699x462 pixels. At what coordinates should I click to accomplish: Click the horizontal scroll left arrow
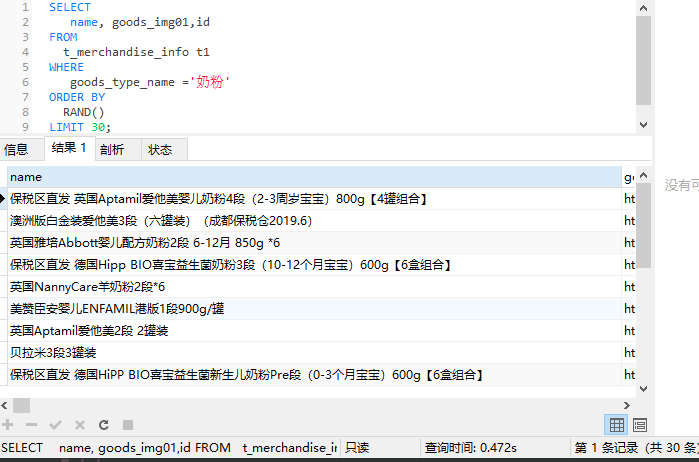(x=4, y=405)
